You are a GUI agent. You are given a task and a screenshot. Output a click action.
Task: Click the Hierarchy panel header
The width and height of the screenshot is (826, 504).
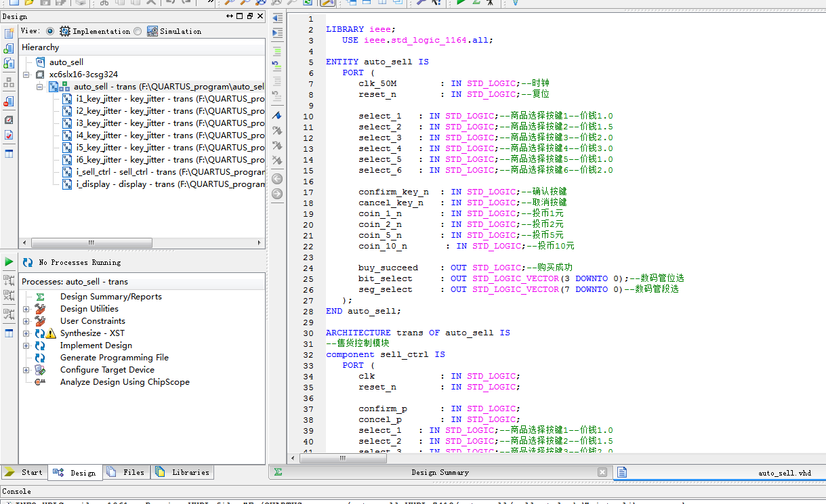[142, 47]
